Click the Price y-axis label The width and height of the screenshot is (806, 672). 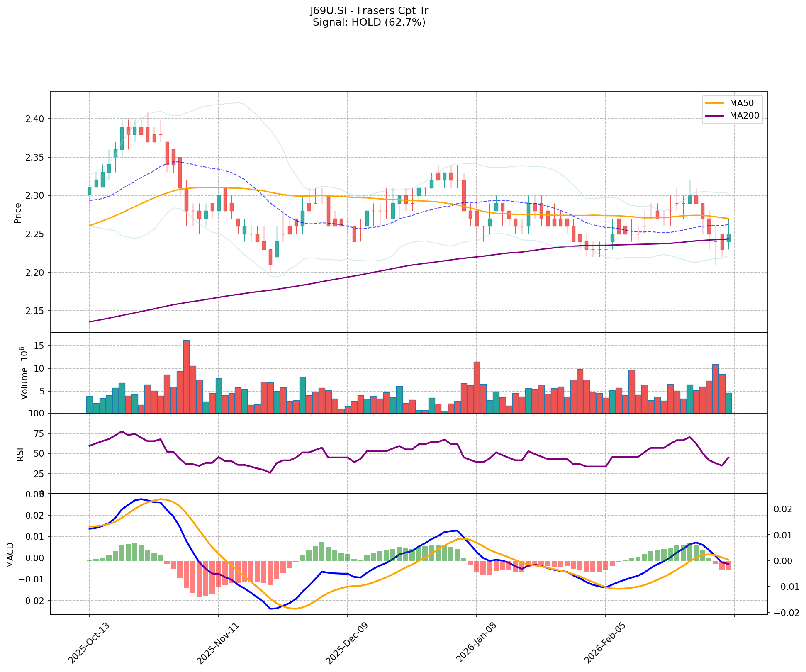(x=17, y=213)
